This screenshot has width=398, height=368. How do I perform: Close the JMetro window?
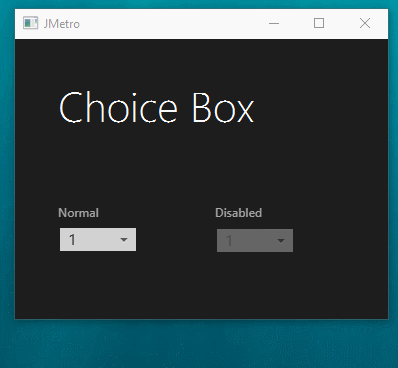click(x=365, y=23)
